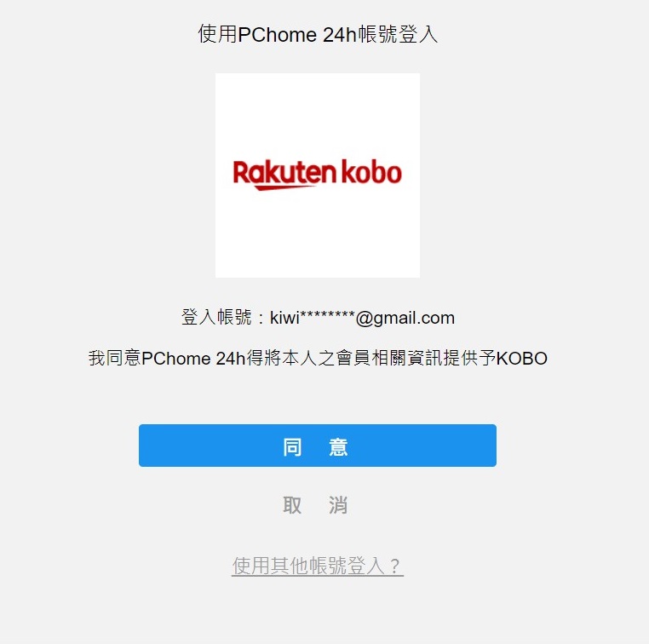Click the Rakuten kobo logo image
Screen dimensions: 649x644
pyautogui.click(x=318, y=175)
